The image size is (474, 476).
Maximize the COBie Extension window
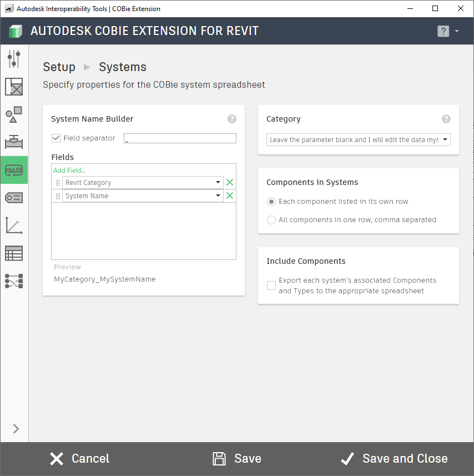(x=435, y=8)
